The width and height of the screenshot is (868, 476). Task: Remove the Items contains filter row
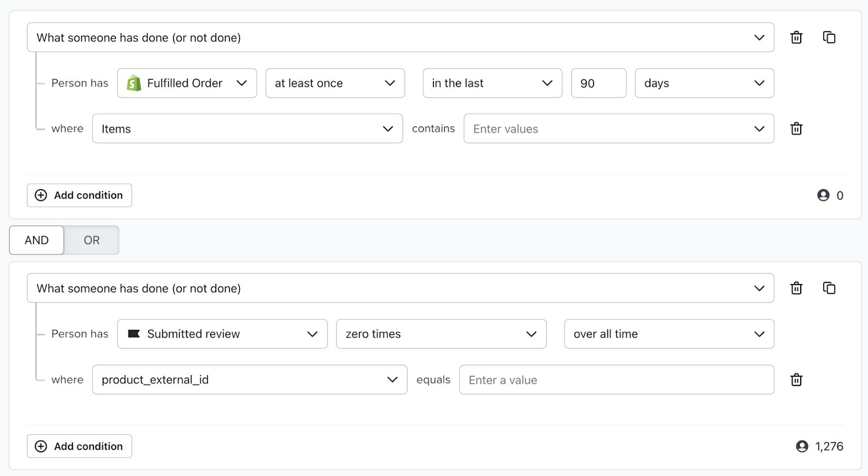(x=796, y=129)
